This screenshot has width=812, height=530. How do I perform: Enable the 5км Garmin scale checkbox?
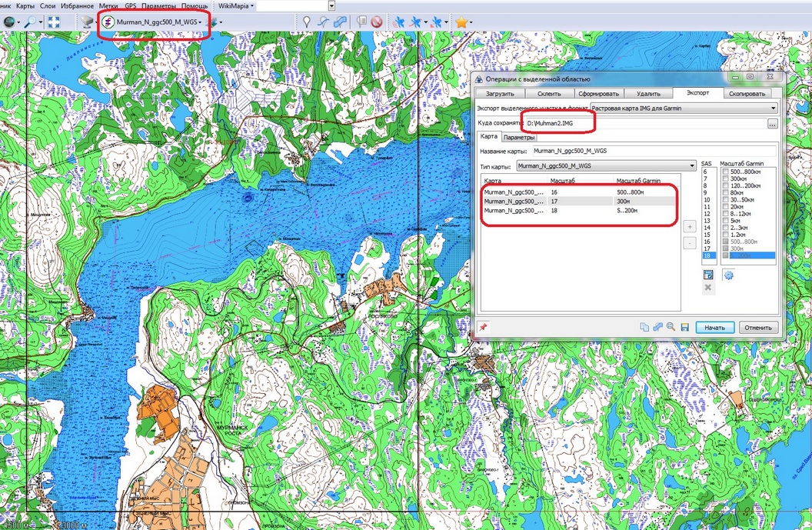click(x=725, y=219)
